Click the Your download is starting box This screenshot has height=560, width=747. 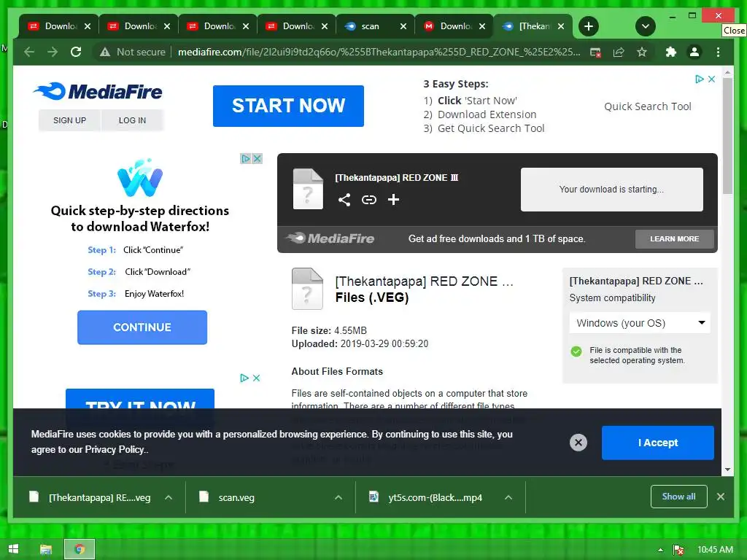tap(612, 190)
